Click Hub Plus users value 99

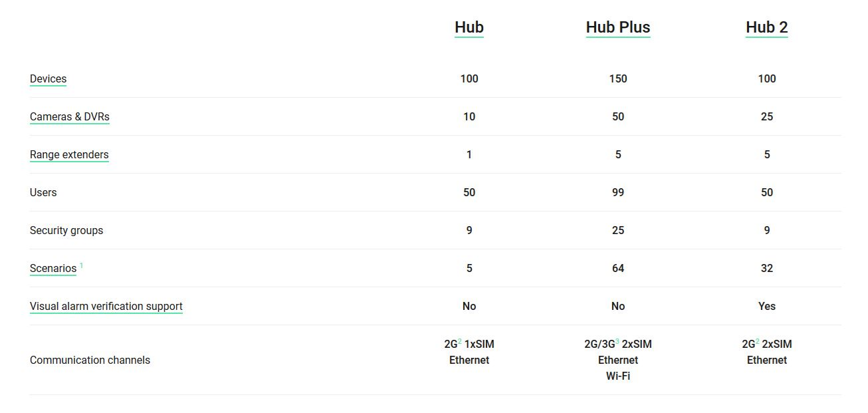[617, 193]
